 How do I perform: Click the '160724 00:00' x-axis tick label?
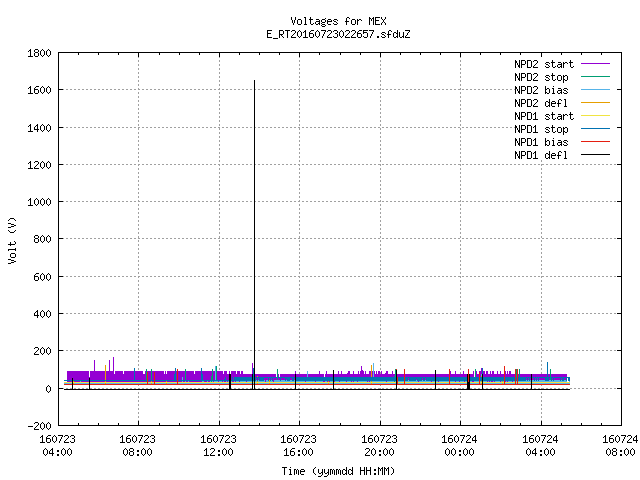coord(459,446)
